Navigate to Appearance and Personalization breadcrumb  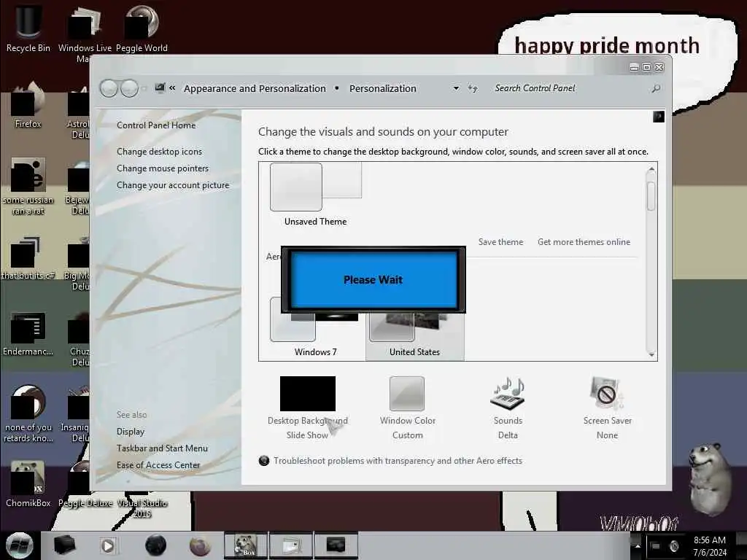pyautogui.click(x=255, y=88)
